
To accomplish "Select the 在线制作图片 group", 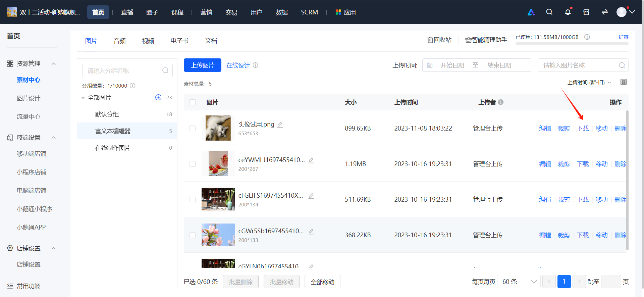I will 127,148.
